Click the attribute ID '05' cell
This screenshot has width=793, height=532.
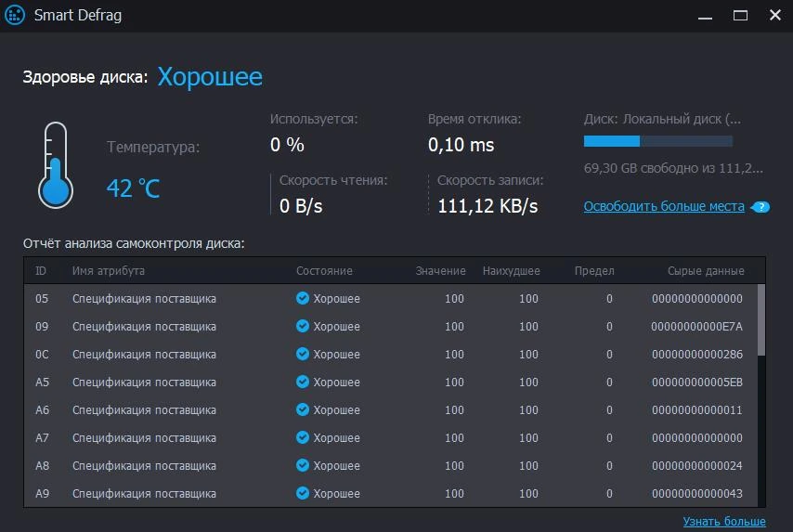click(x=42, y=299)
